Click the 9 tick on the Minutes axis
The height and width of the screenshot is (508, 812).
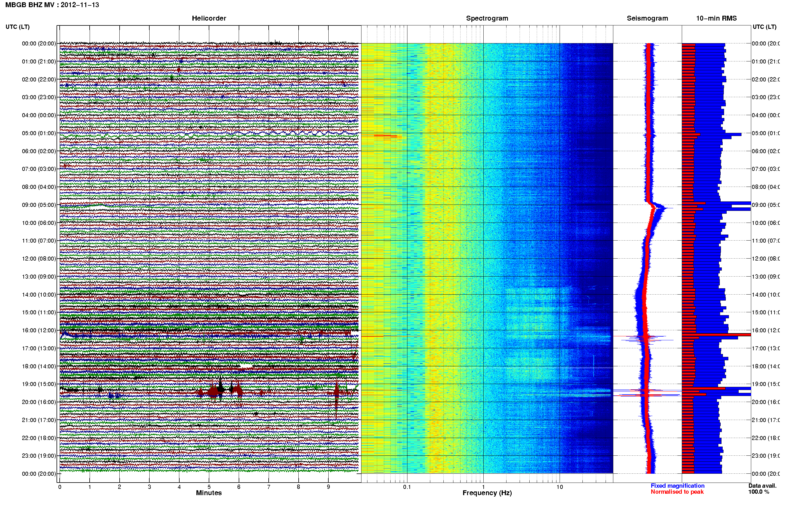(x=328, y=487)
